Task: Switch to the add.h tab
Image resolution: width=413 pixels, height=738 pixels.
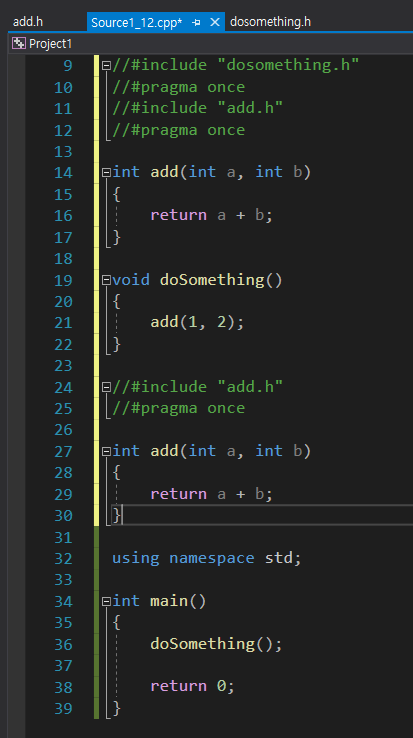Action: [x=28, y=22]
